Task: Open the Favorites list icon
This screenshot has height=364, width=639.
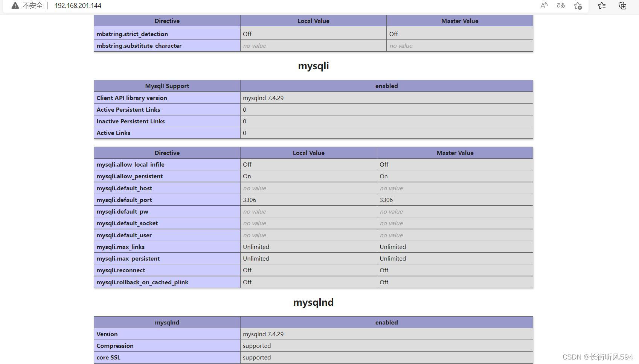Action: (x=602, y=6)
